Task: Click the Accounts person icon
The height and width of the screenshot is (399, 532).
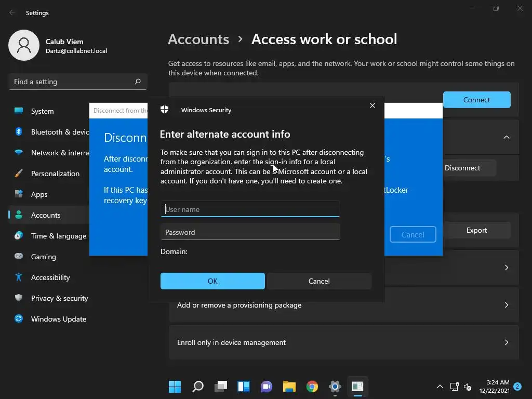Action: 19,215
